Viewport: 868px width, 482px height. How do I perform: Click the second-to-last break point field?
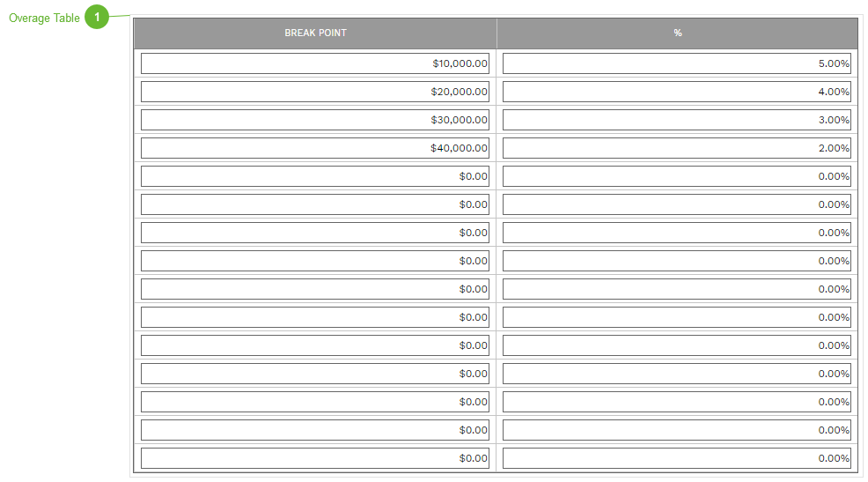point(315,430)
